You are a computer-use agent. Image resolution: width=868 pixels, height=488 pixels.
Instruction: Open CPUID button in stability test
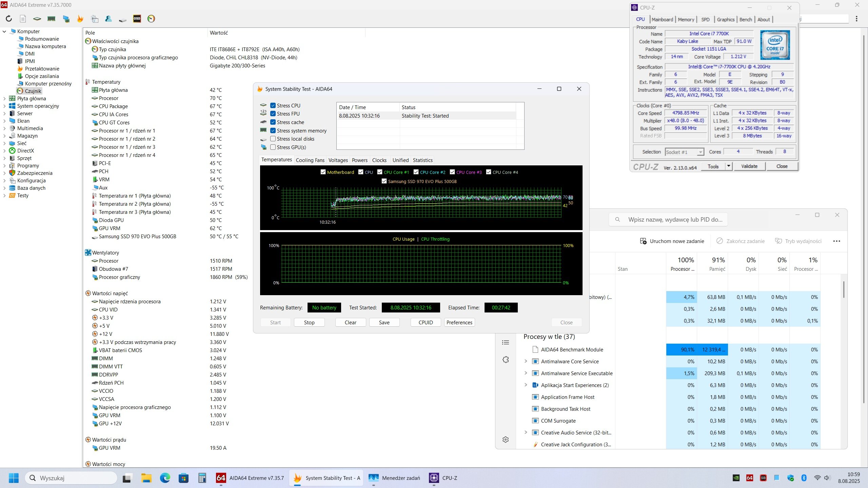(426, 322)
